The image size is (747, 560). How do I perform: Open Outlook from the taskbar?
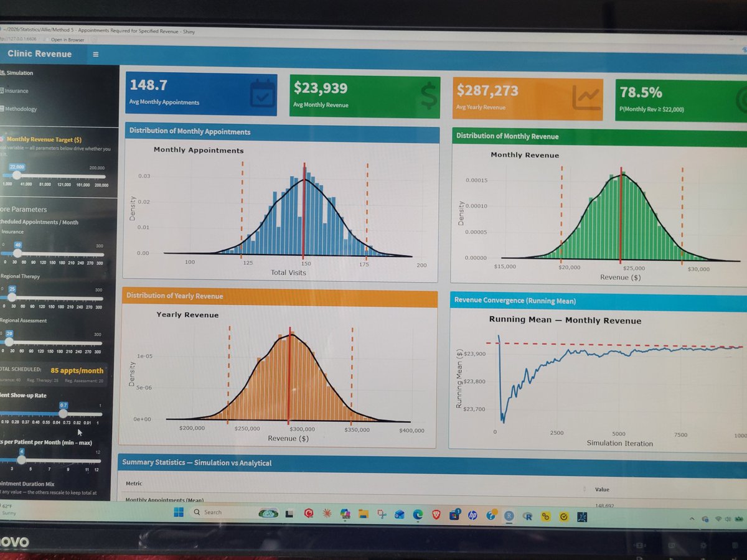tap(399, 515)
